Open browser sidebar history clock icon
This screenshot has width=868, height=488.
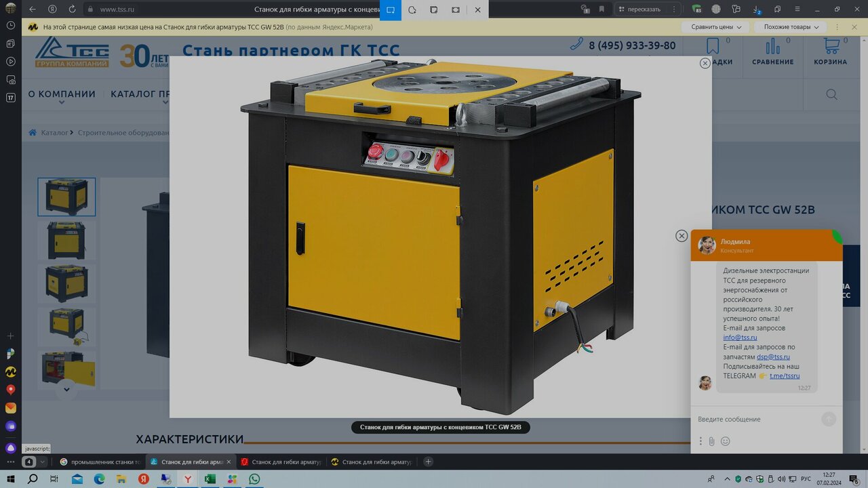pyautogui.click(x=10, y=25)
